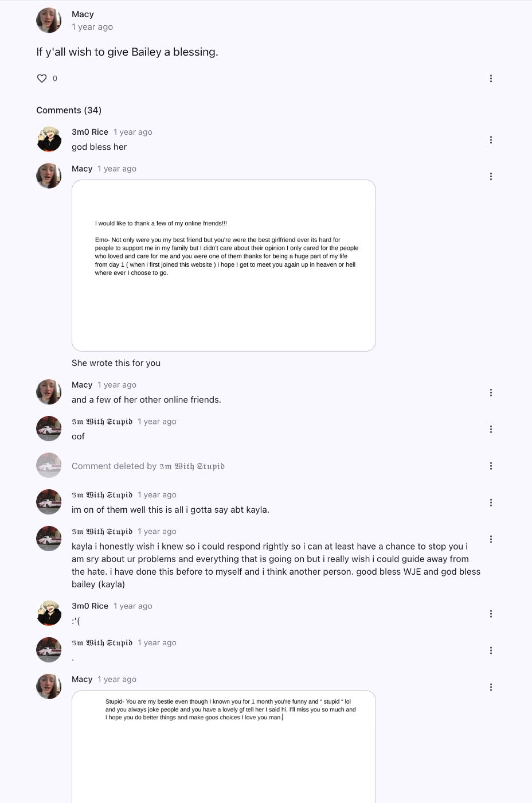
Task: Open options for the ":'(" comment
Action: 491,614
